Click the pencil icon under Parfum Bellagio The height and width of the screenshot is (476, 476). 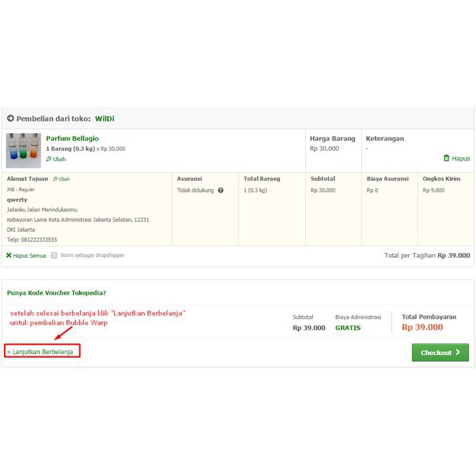49,159
